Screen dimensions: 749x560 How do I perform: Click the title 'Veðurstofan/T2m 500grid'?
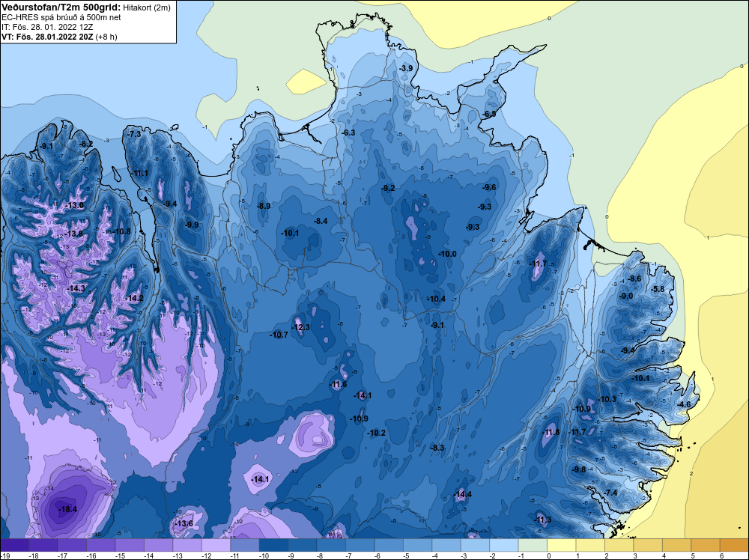61,7
